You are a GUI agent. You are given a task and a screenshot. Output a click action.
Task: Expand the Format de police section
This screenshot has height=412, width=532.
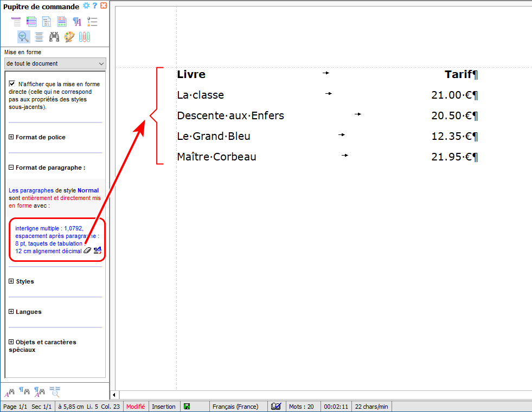pos(11,137)
